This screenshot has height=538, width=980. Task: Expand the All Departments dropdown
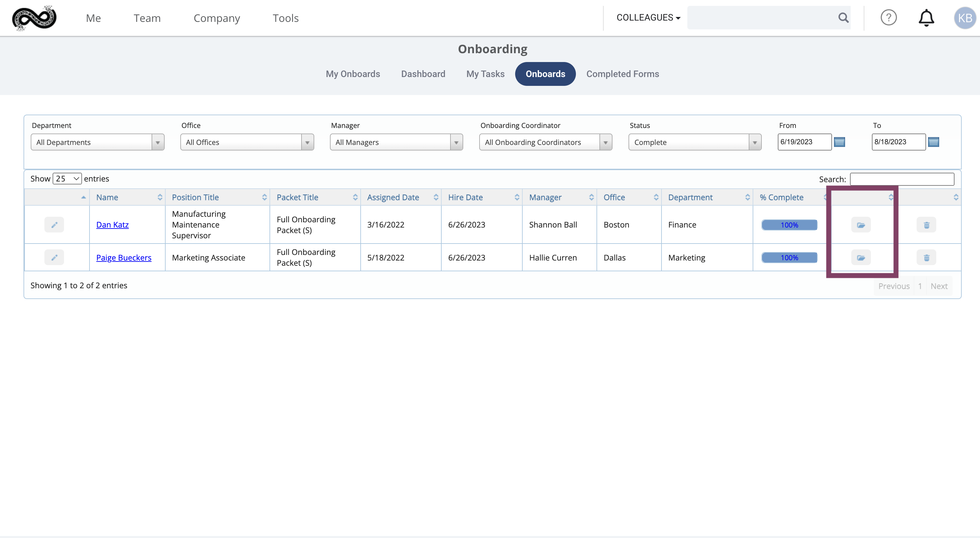(97, 142)
